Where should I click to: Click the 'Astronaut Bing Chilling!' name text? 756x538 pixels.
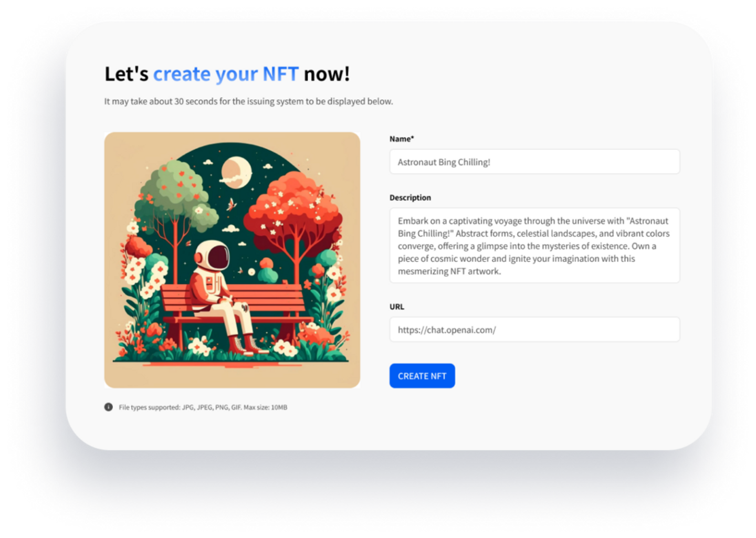(x=444, y=162)
